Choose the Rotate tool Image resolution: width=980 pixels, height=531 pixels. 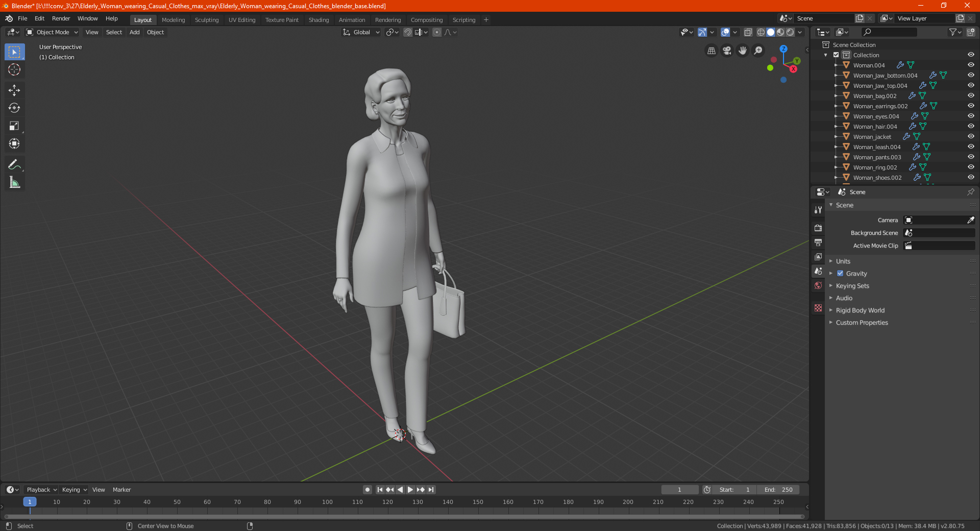coord(14,108)
